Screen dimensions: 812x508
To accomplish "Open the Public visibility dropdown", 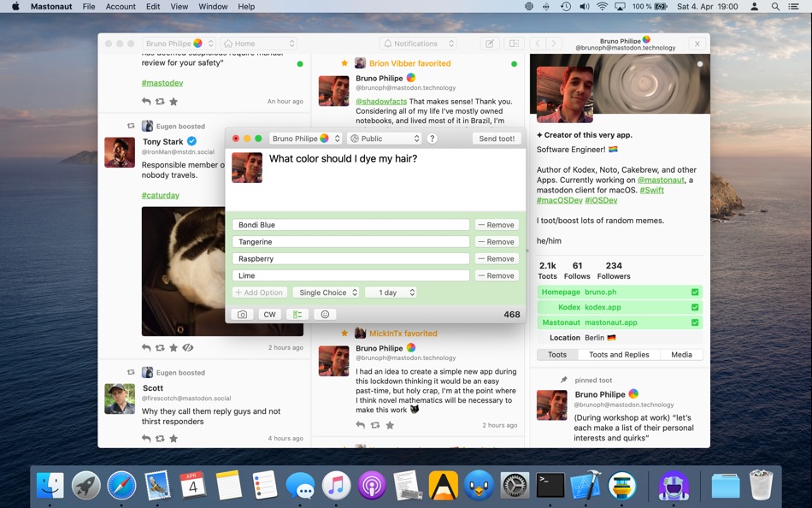I will point(385,139).
